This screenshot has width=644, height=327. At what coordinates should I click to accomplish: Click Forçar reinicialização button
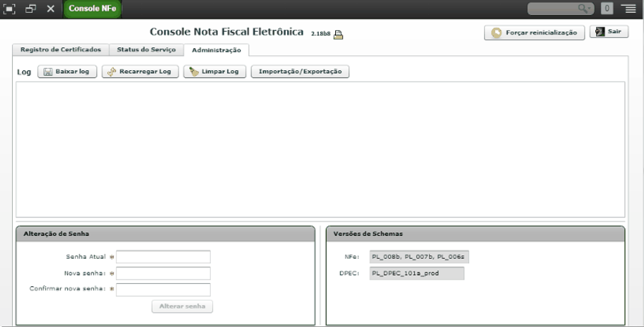(x=534, y=33)
